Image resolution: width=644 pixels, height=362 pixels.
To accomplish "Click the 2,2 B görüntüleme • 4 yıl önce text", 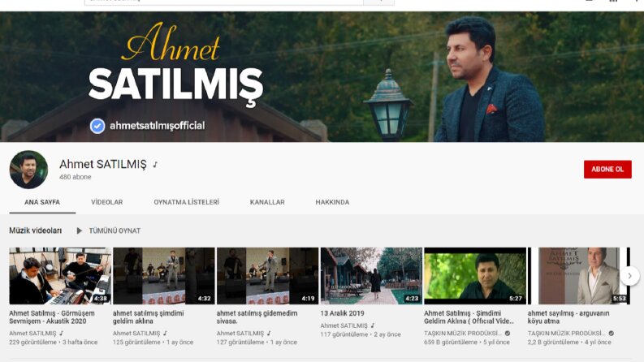I will (569, 342).
